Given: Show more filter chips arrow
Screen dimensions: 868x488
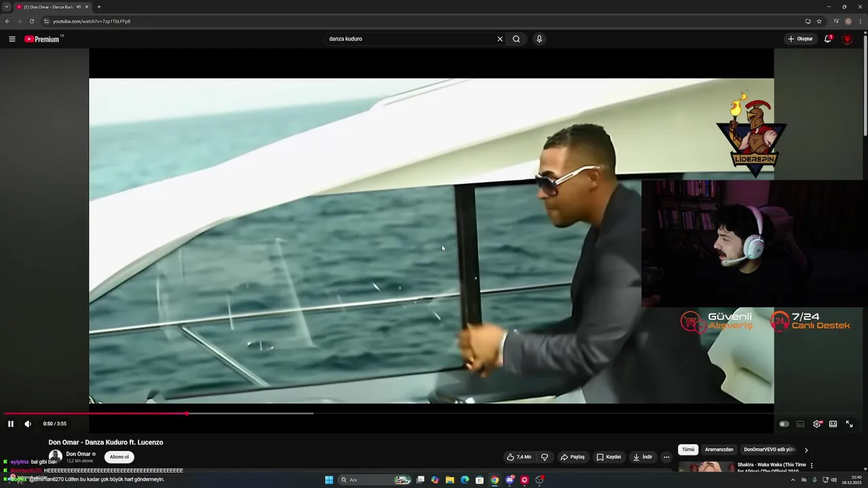Looking at the screenshot, I should coord(806,450).
